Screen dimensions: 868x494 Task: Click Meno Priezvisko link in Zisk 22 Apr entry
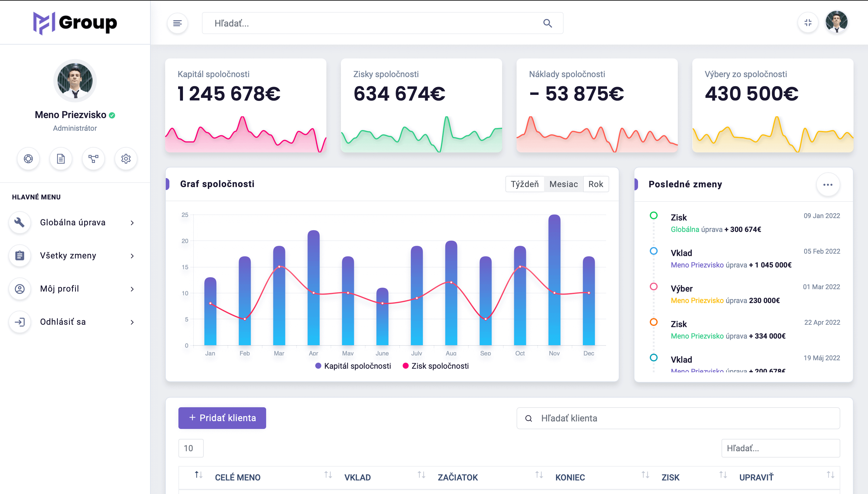click(x=697, y=336)
